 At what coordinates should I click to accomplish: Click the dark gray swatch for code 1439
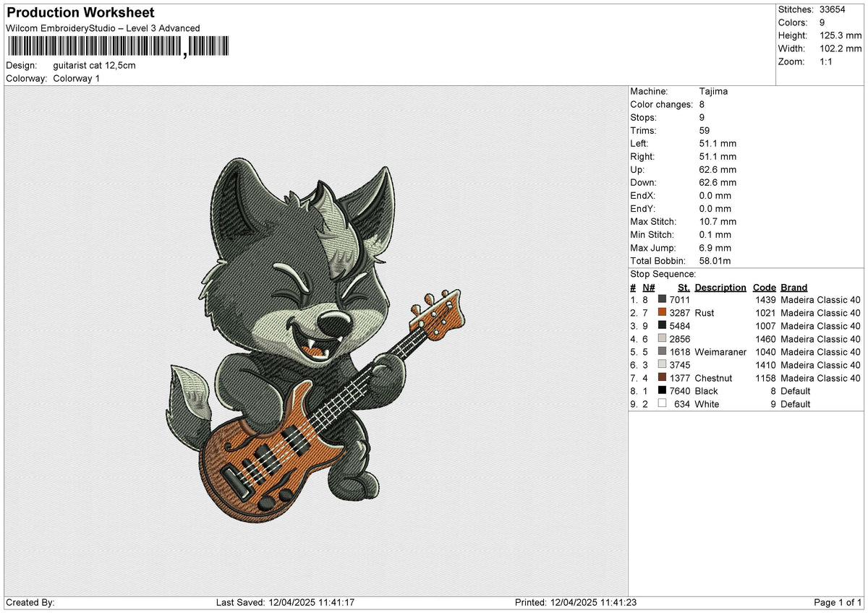[x=662, y=300]
